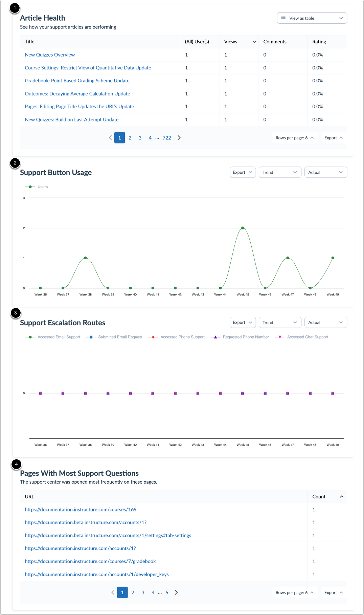Image resolution: width=364 pixels, height=615 pixels.
Task: Jump to page 722 of Article Health
Action: click(167, 138)
